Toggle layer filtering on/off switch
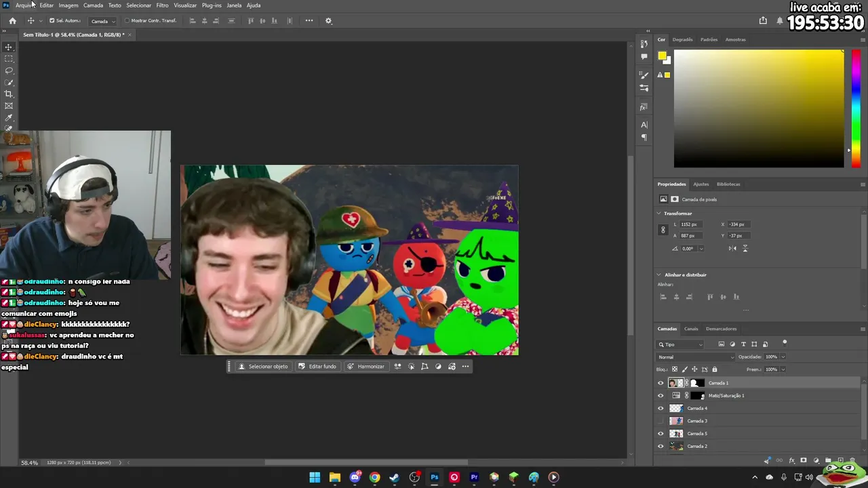 (785, 343)
